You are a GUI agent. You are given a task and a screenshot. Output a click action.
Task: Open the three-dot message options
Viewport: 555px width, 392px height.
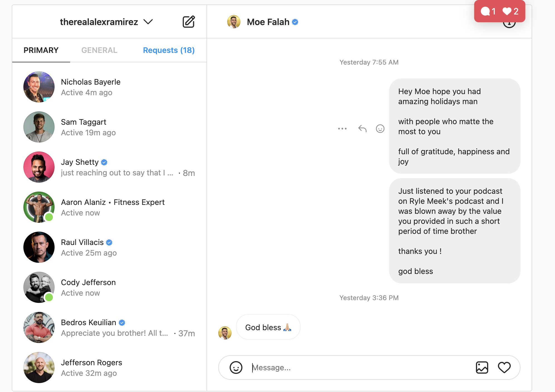(x=342, y=129)
